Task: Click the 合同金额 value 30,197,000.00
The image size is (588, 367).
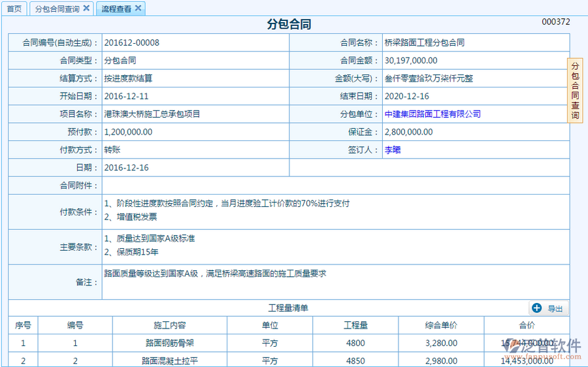Action: point(411,61)
